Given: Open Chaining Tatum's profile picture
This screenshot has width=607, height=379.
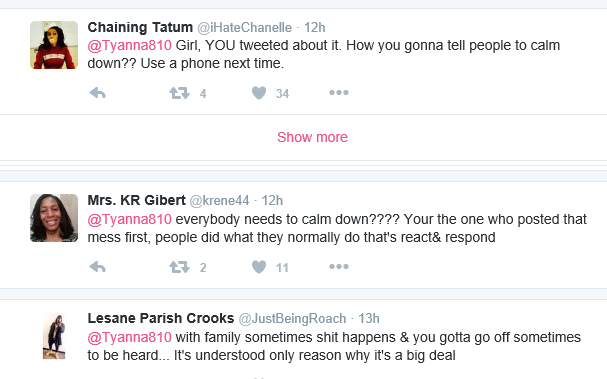Looking at the screenshot, I should [x=54, y=45].
